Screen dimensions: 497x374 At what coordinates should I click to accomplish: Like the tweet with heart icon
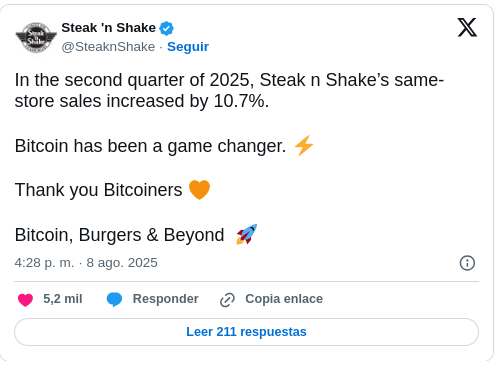pos(25,300)
